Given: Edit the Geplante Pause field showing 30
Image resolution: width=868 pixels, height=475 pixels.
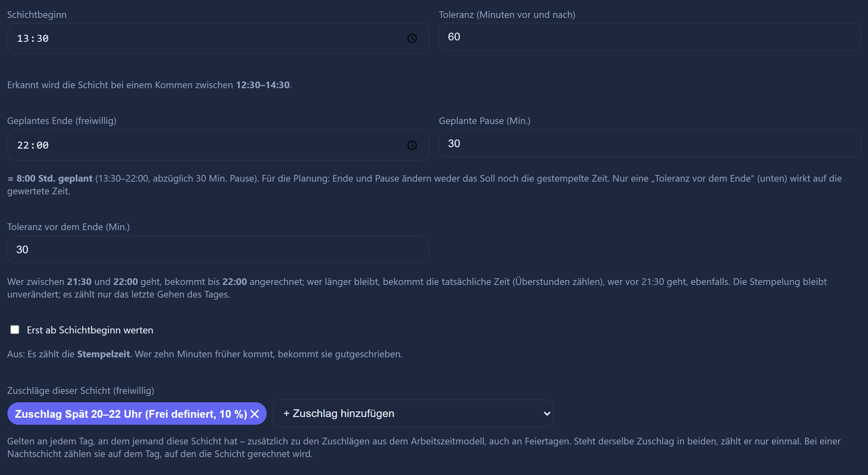Looking at the screenshot, I should [650, 144].
